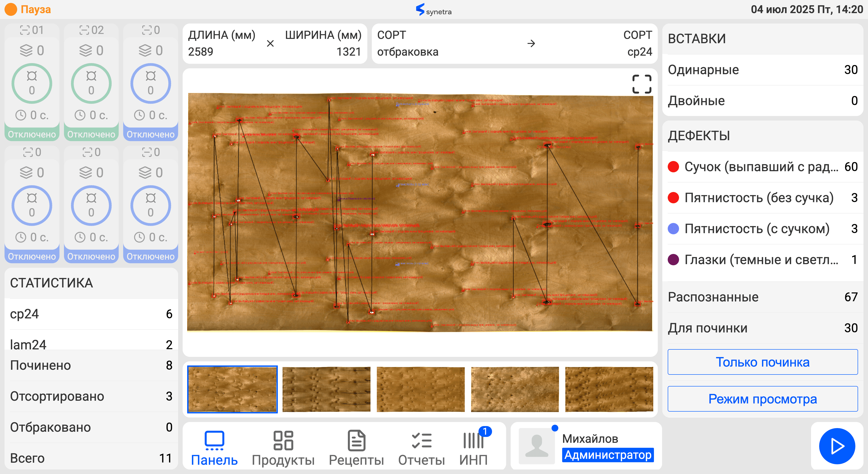Toggle the Отключено label on stacker 02
868x474 pixels.
click(x=91, y=134)
